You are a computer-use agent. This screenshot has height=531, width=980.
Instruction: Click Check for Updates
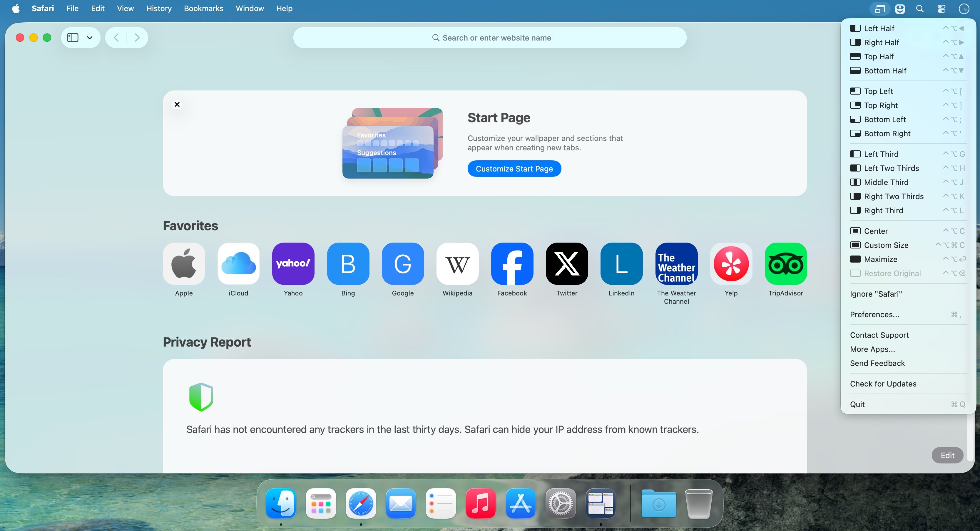coord(883,384)
